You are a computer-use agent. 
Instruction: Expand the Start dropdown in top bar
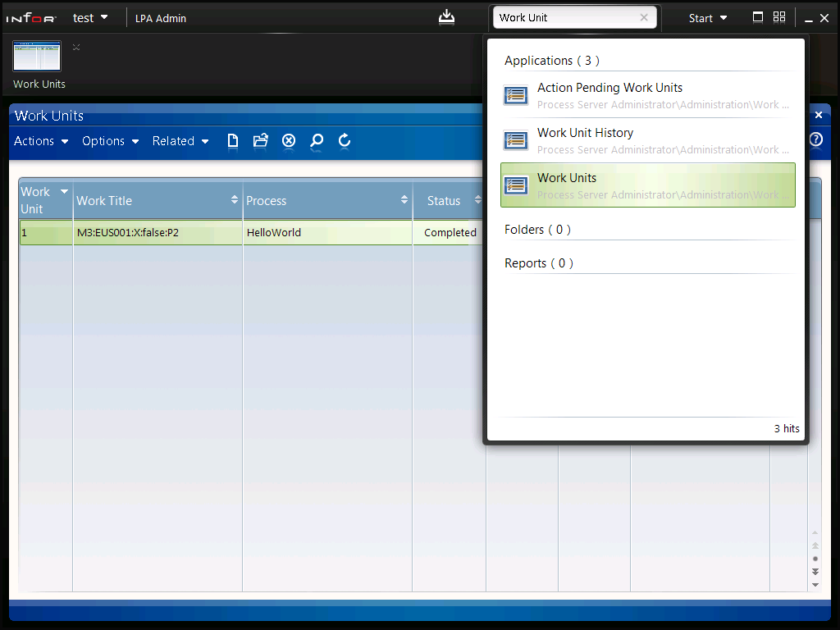pos(708,18)
